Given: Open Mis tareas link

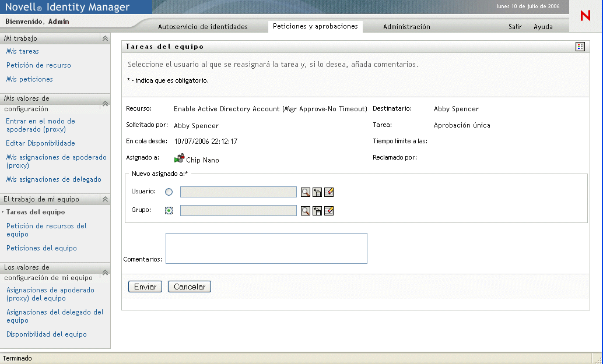Looking at the screenshot, I should point(22,51).
